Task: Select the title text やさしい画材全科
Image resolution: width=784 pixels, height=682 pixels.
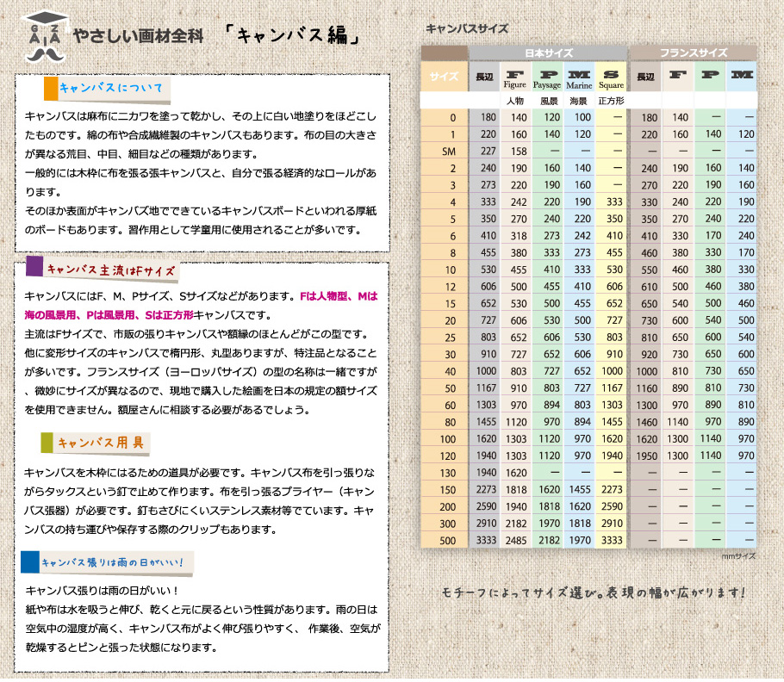Action: [x=138, y=36]
